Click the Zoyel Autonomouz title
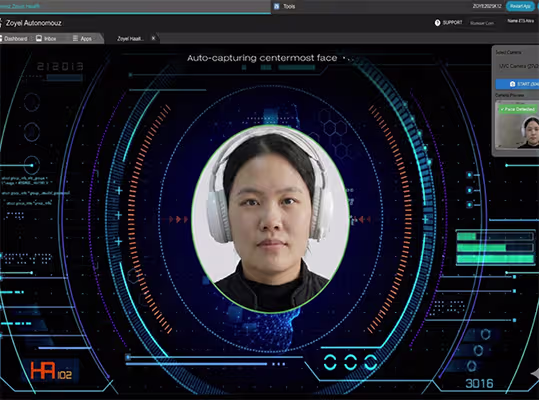Screen dimensions: 539x400 pyautogui.click(x=33, y=23)
